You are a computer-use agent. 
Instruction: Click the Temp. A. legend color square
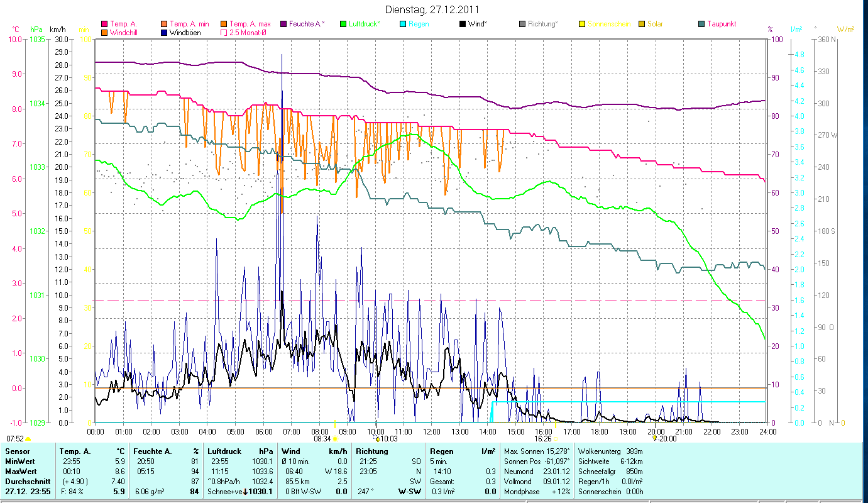(104, 24)
